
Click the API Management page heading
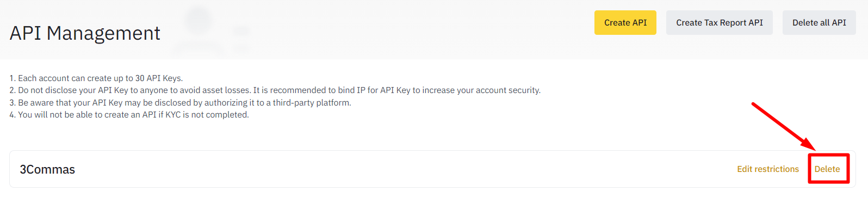coord(85,33)
